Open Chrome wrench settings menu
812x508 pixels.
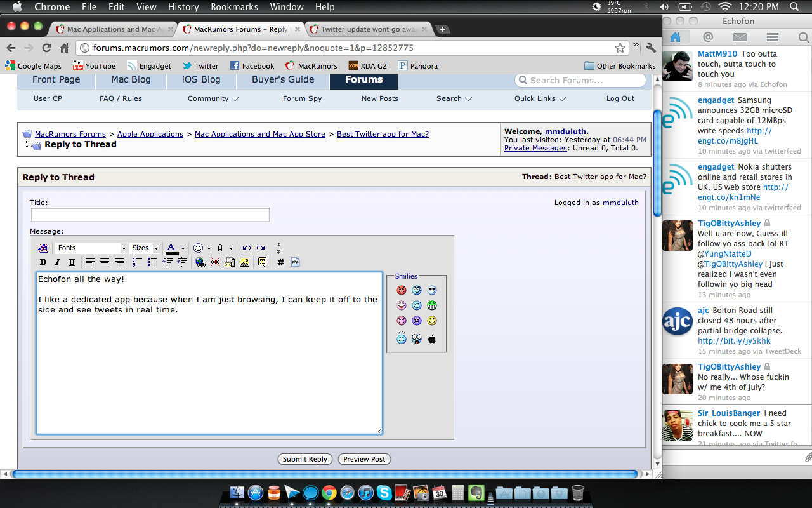point(651,48)
